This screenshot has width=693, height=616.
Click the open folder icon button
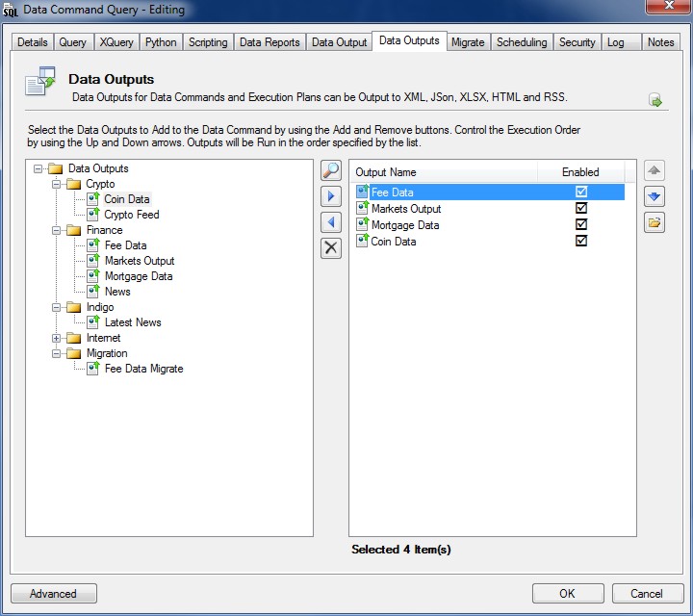(x=654, y=222)
